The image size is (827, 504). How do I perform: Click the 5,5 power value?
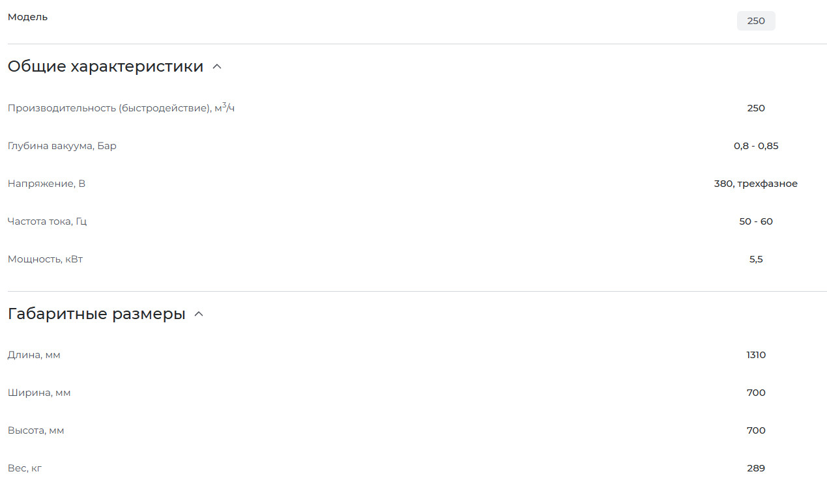tap(756, 259)
